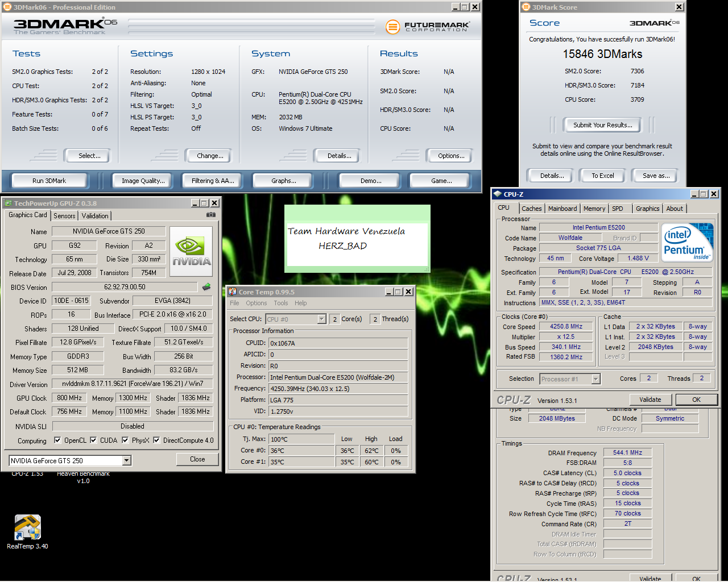This screenshot has width=728, height=582.
Task: Click the GPU-Z BIOS version field
Action: click(x=125, y=287)
